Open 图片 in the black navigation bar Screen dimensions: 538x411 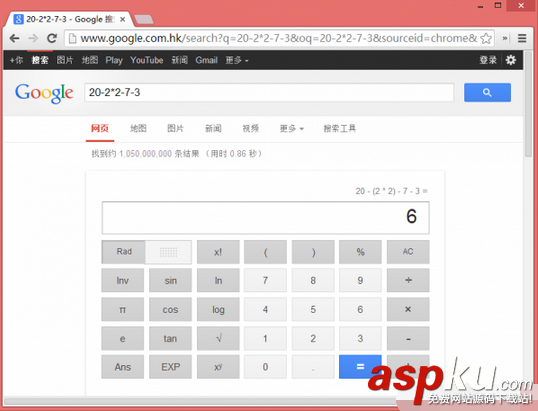coord(65,60)
